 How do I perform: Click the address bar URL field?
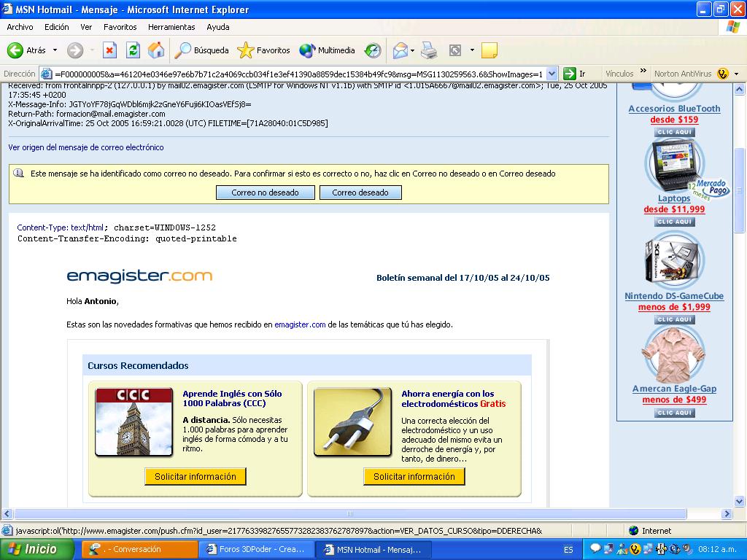click(298, 74)
